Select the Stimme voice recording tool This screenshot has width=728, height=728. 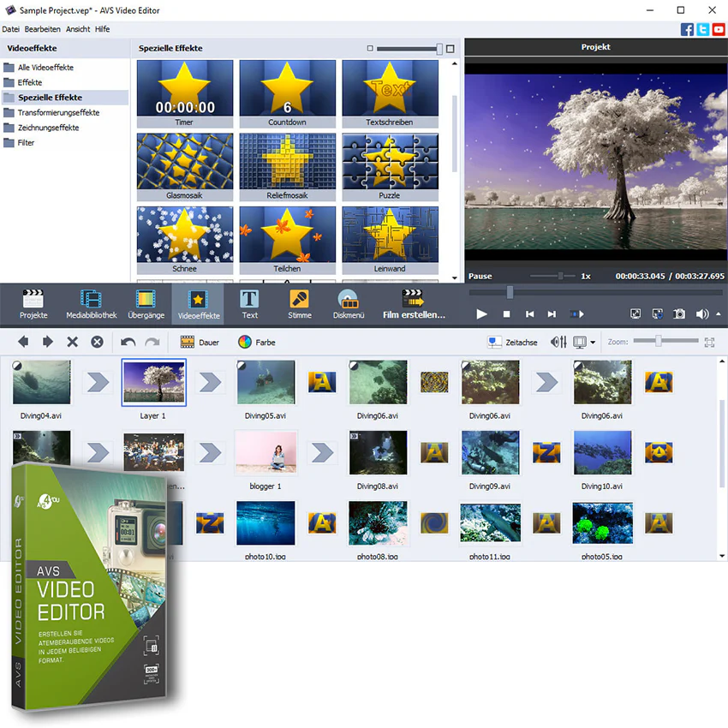pyautogui.click(x=300, y=304)
